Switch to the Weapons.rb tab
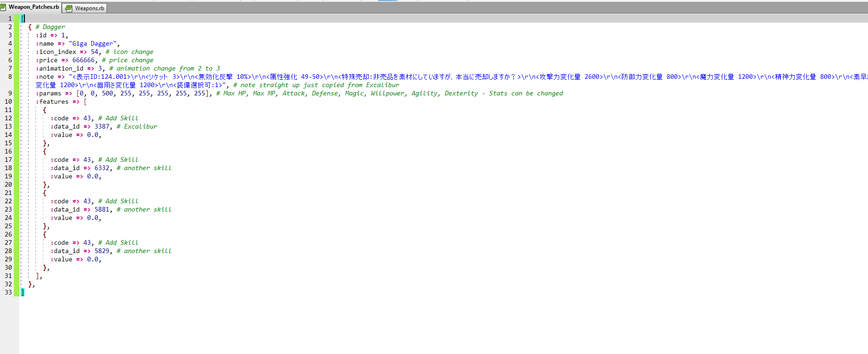This screenshot has height=354, width=868. click(85, 8)
